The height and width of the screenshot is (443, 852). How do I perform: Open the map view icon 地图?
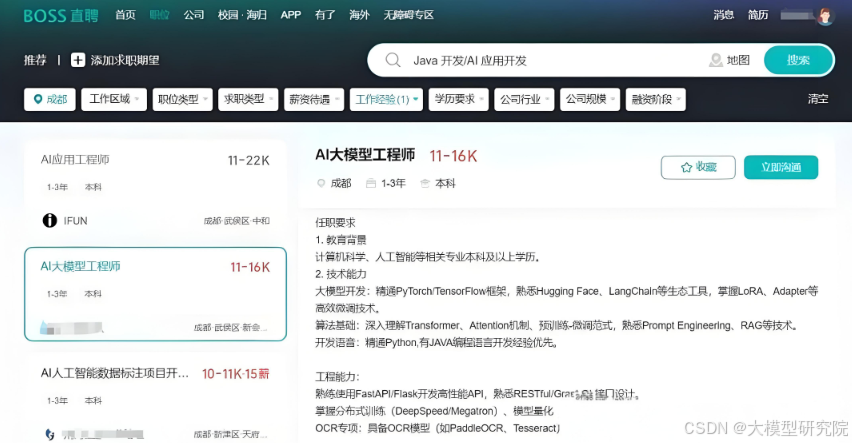[716, 60]
